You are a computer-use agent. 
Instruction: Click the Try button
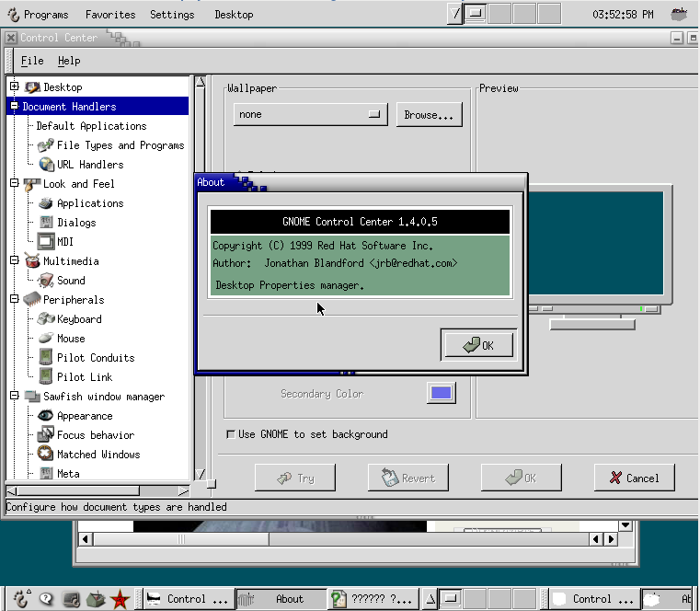click(295, 478)
